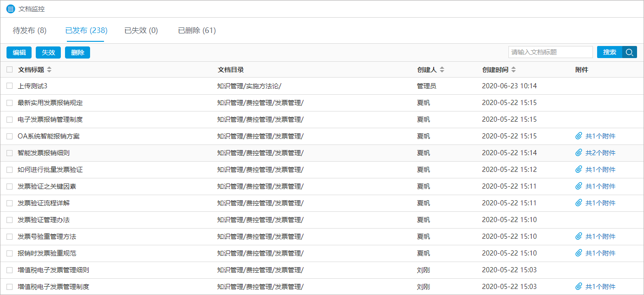644x295 pixels.
Task: Click paperclip icon for 发票号验重管理方法
Action: tap(579, 236)
